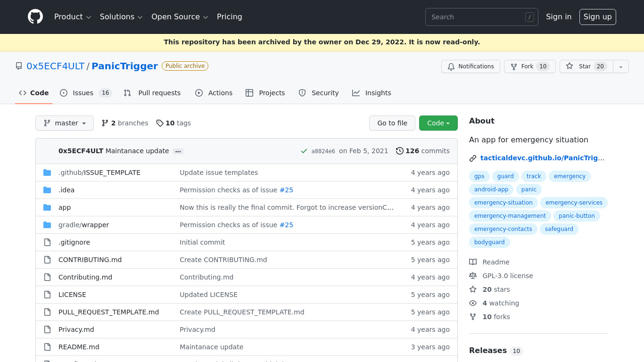644x362 pixels.
Task: Switch to the Projects tab
Action: [265, 93]
